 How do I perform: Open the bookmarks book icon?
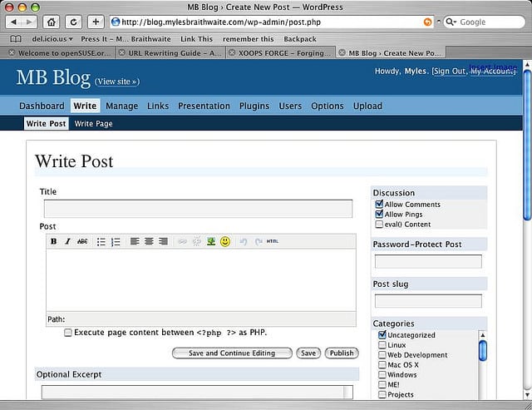(16, 39)
